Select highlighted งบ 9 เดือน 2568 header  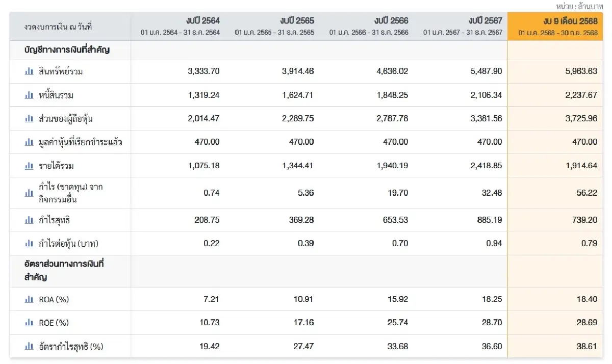point(570,21)
